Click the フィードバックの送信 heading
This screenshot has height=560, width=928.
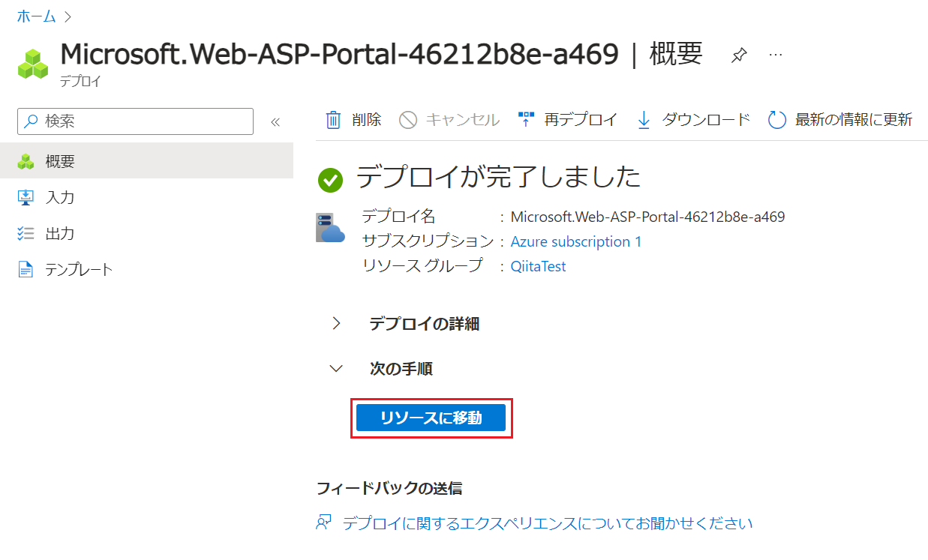tap(389, 489)
